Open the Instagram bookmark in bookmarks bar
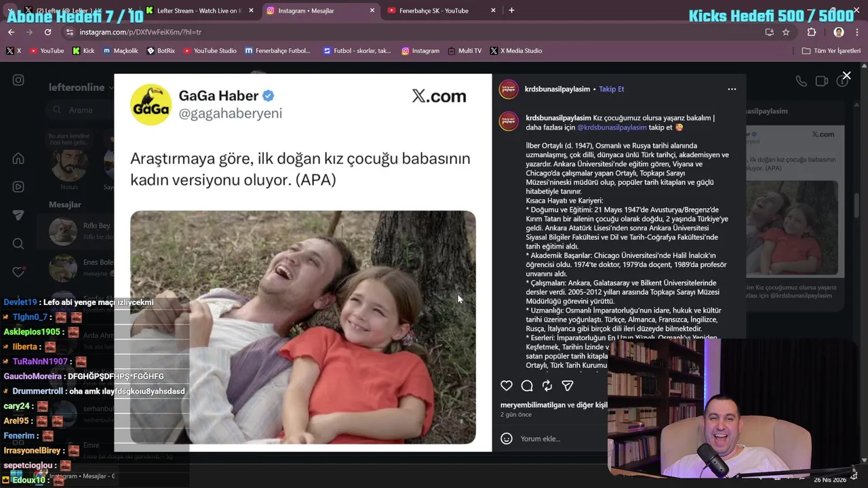 (420, 51)
